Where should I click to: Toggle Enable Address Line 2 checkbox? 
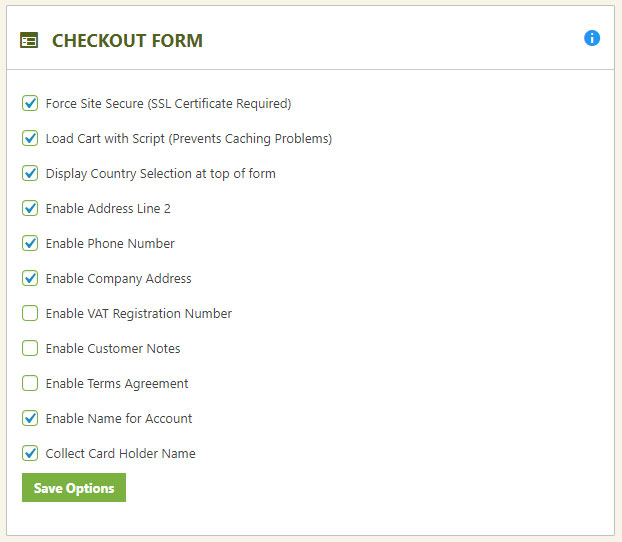coord(30,208)
